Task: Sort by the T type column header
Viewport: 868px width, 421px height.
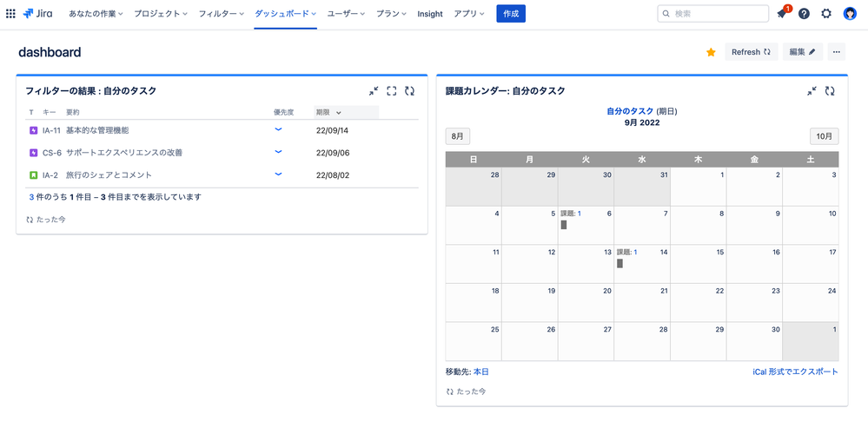Action: (31, 112)
